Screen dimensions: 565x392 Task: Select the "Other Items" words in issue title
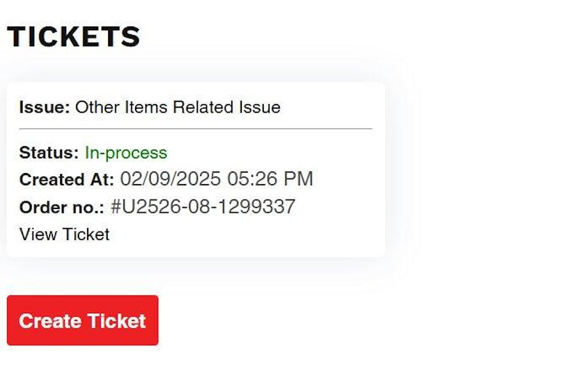coord(121,107)
